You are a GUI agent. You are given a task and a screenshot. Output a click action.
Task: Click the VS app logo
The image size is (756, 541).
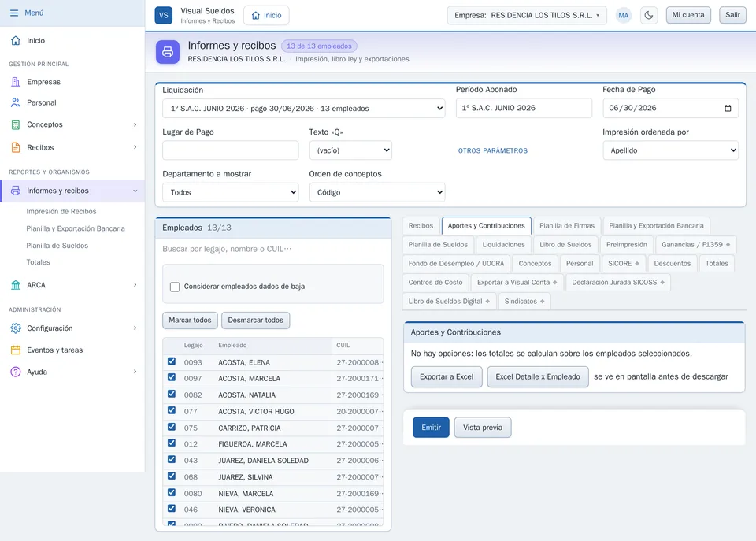tap(164, 15)
